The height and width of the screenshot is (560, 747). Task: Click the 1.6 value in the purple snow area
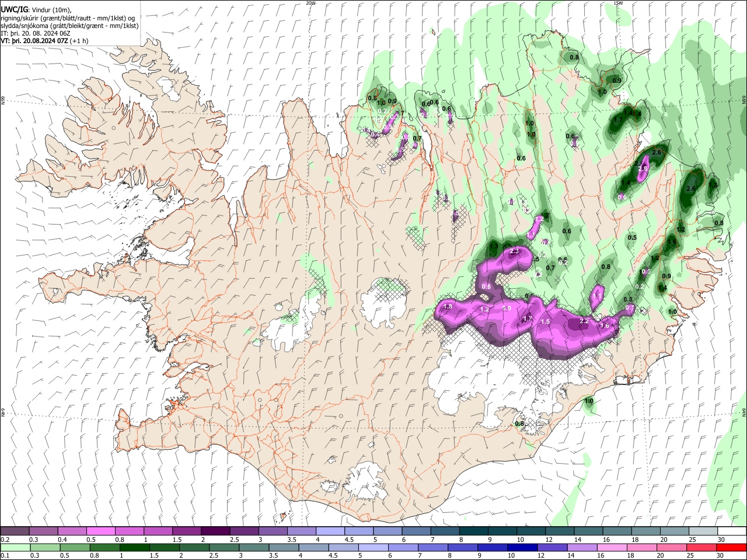click(x=605, y=326)
